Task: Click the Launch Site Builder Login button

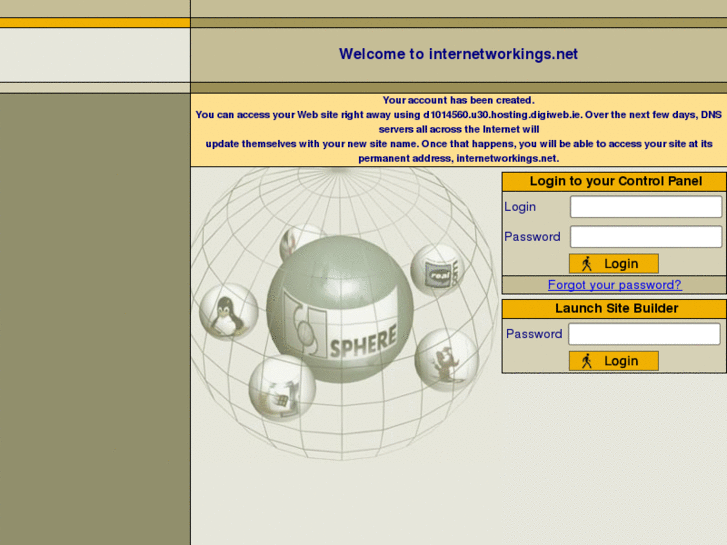Action: click(x=614, y=361)
